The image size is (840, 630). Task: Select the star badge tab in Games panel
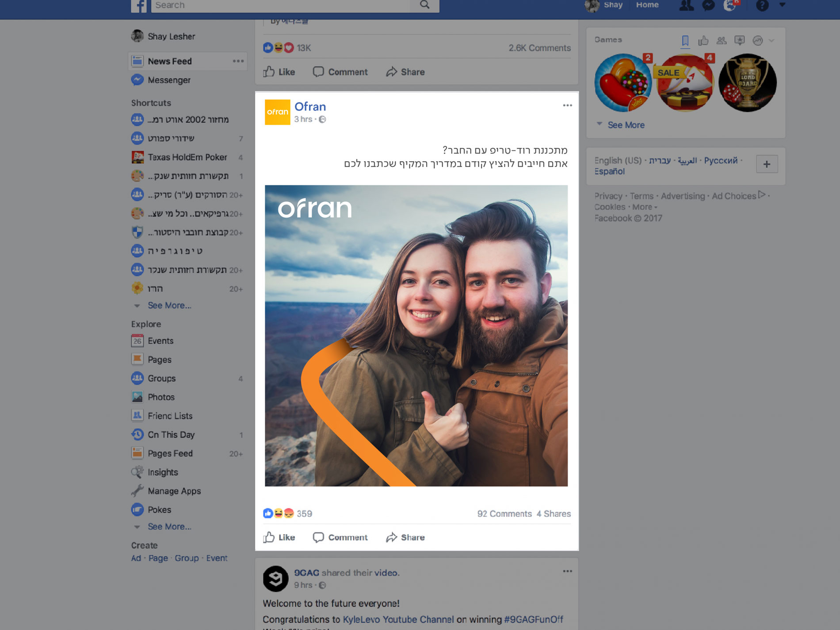(739, 41)
